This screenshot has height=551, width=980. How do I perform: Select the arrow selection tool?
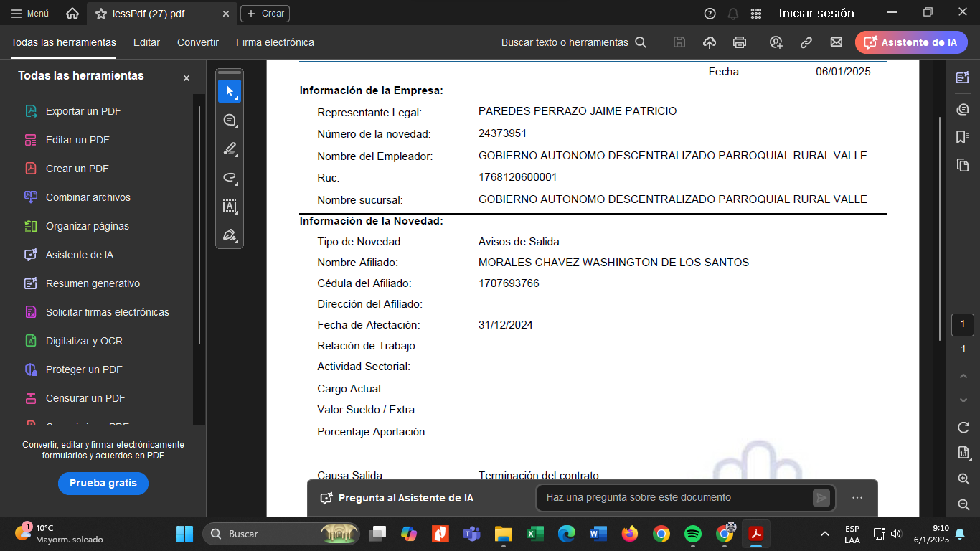click(x=230, y=91)
